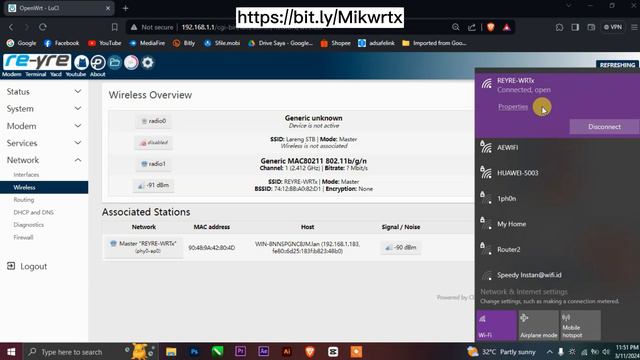This screenshot has height=360, width=640.
Task: Toggle Mobile hotspot tile
Action: 580,325
